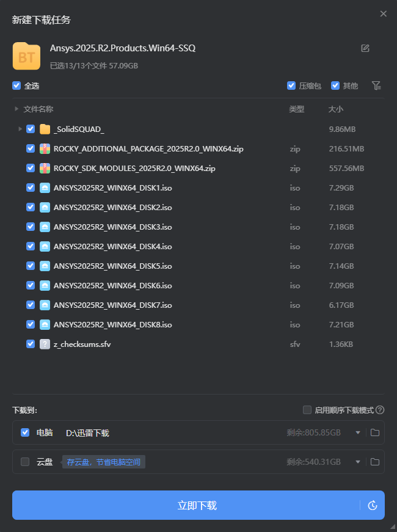The image size is (397, 532).
Task: Click the DISK7.iso disc image icon
Action: (x=45, y=305)
